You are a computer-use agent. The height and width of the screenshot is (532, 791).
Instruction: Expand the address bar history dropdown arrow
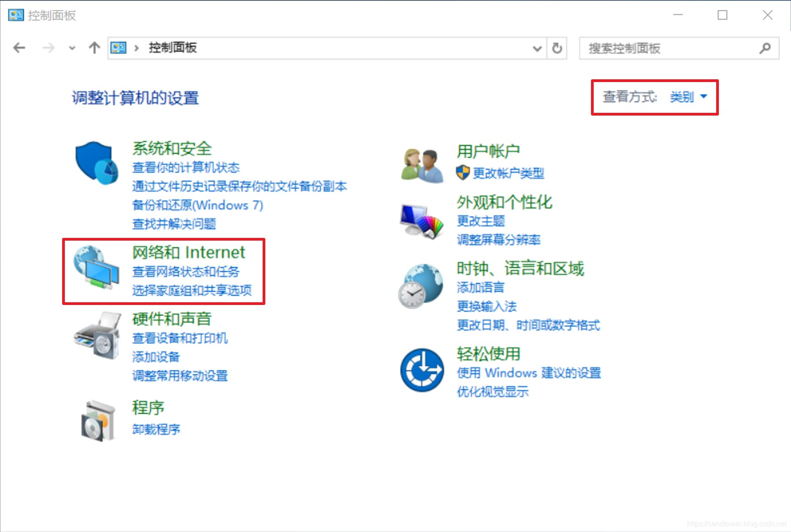point(537,48)
